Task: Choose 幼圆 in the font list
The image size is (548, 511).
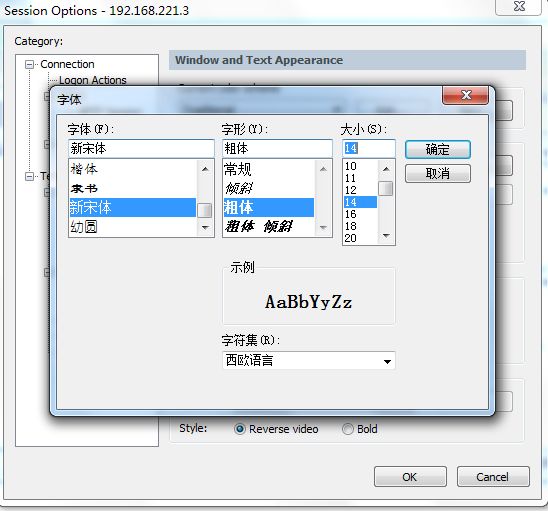Action: click(x=132, y=227)
